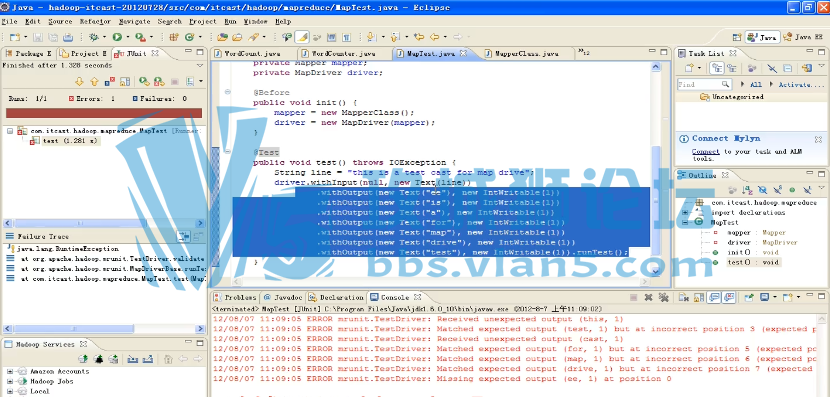Screen dimensions: 830x397
Task: Collapse com.itcast.hadoop.mapreduce.MapTest in JUnit tree
Action: (10, 130)
